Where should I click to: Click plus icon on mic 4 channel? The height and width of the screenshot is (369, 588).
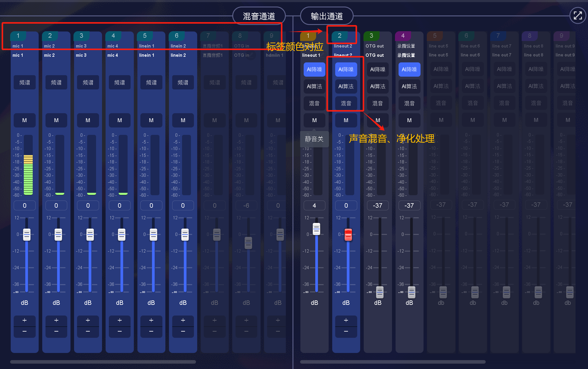[120, 320]
